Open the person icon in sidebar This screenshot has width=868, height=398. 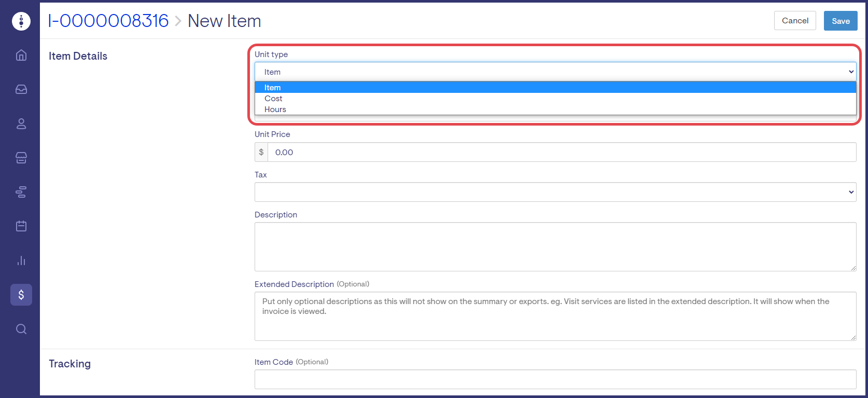pyautogui.click(x=21, y=123)
